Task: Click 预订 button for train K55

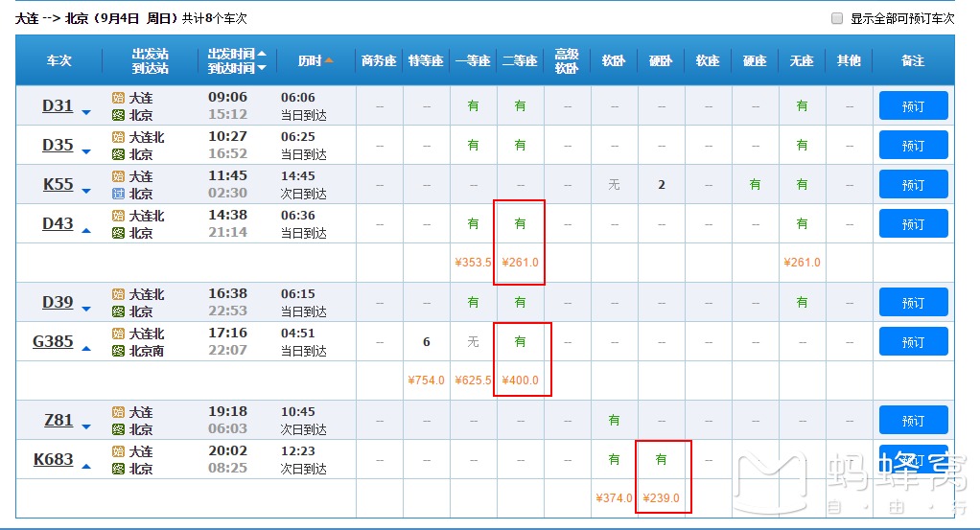Action: coord(913,184)
